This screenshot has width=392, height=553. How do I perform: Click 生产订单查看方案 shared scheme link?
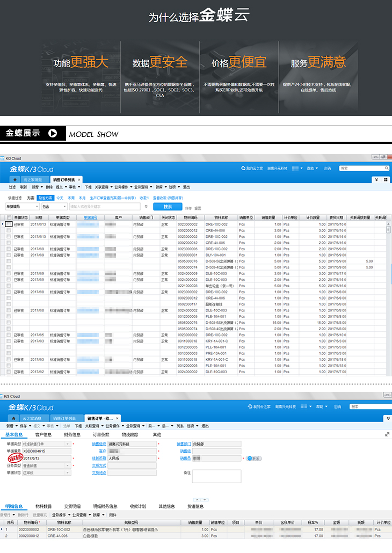point(113,198)
